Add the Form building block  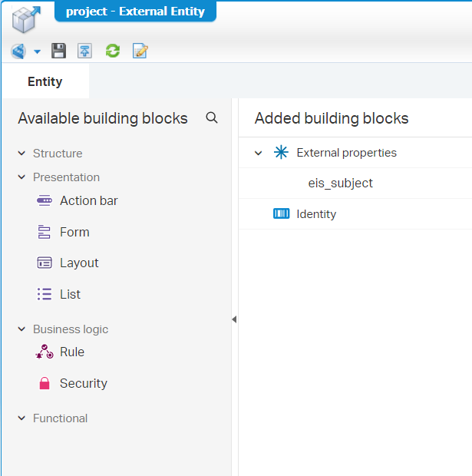[x=74, y=232]
